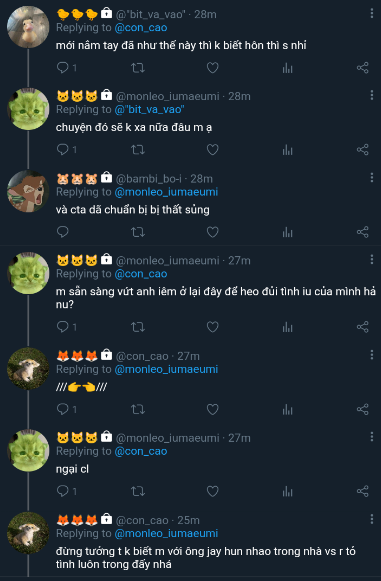Share the "ngại cl" tweet
Screen dimensions: 381x581
[362, 491]
